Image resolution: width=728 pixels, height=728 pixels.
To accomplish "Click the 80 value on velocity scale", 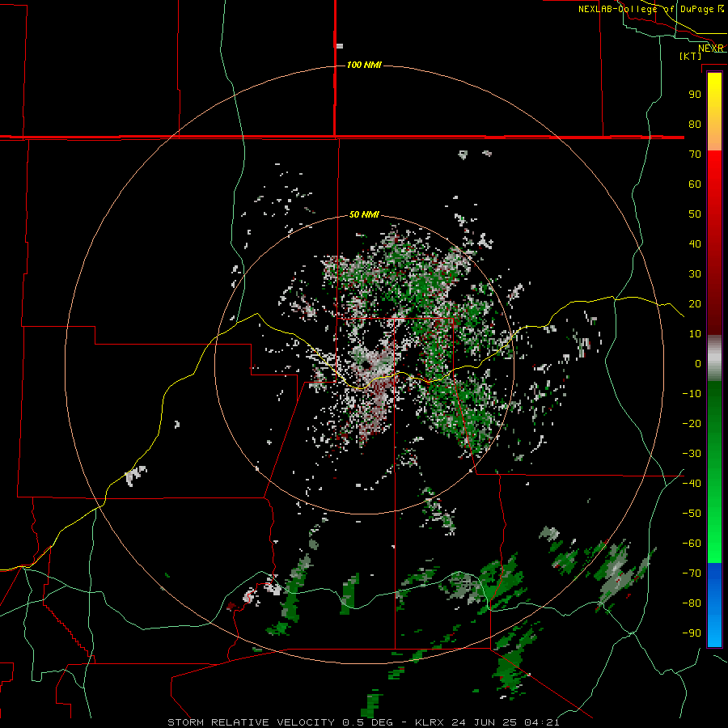I will (x=695, y=124).
